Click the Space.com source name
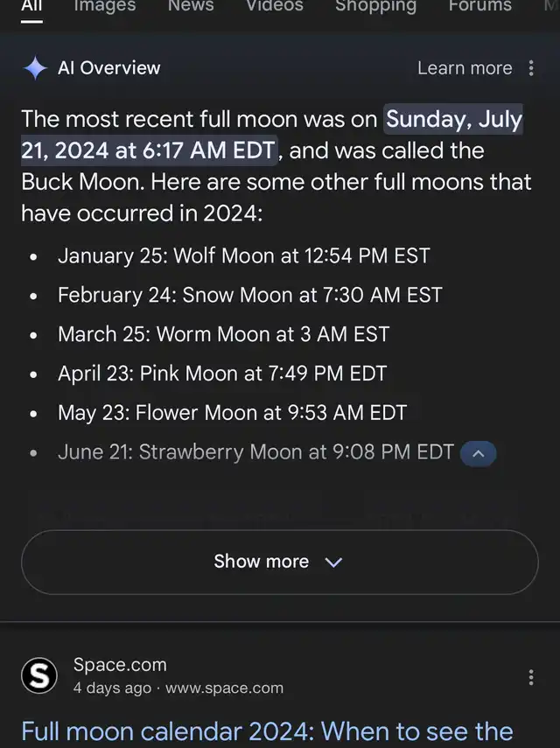 click(120, 665)
